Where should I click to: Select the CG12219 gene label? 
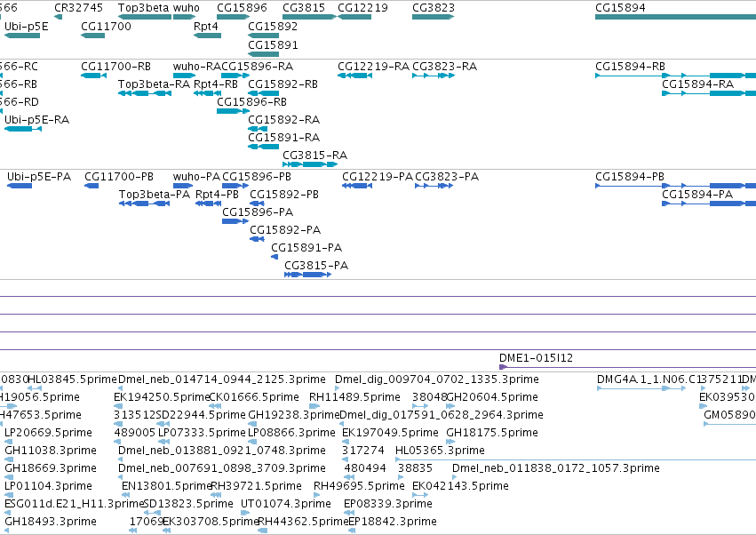[362, 8]
